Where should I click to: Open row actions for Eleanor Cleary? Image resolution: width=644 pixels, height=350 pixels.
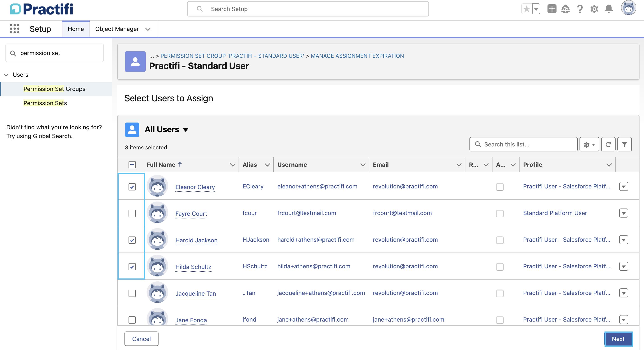(623, 187)
